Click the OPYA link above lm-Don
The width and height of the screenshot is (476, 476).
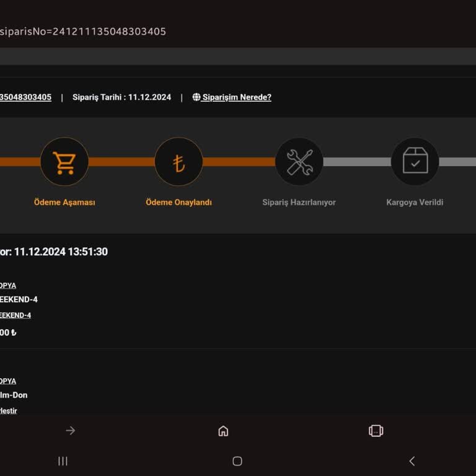(8, 381)
